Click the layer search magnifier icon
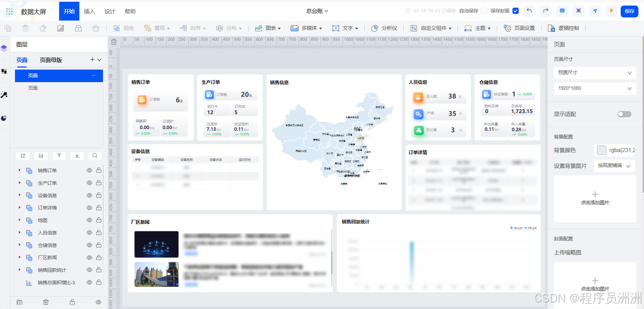The width and height of the screenshot is (644, 309). tap(95, 156)
